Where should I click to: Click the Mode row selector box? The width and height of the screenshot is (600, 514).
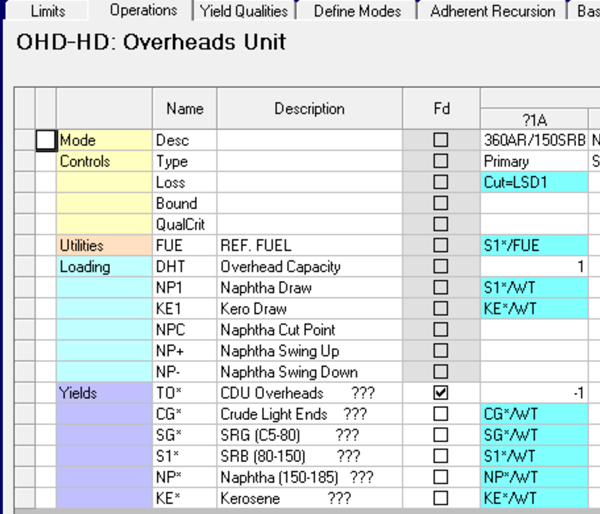click(45, 141)
